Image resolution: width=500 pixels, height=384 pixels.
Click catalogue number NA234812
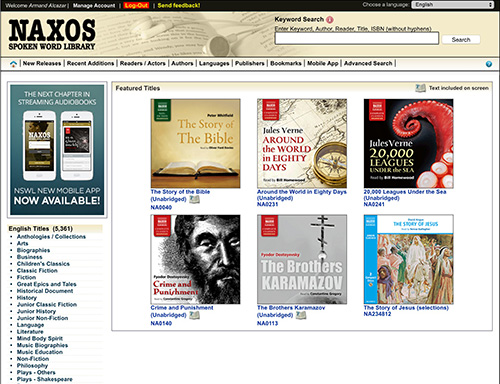pyautogui.click(x=377, y=314)
